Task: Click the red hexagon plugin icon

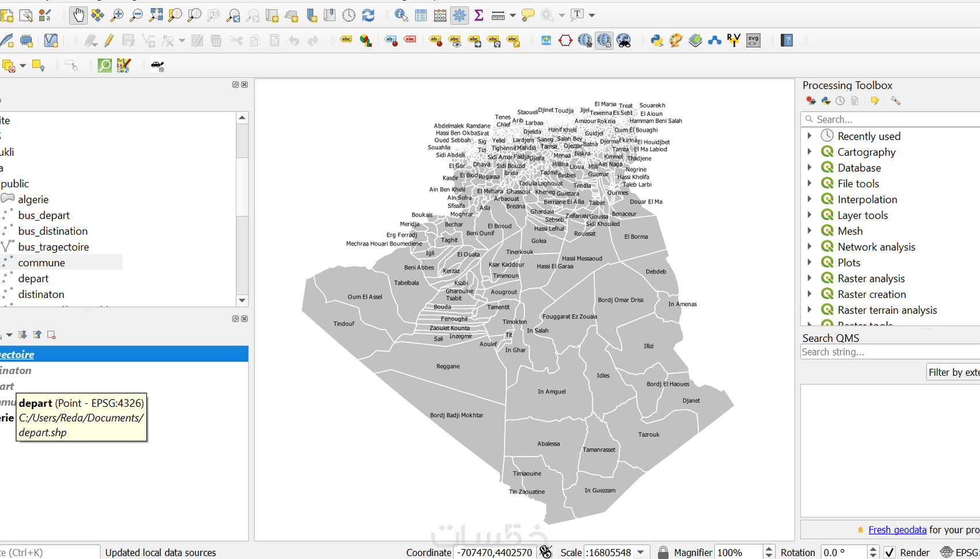Action: point(565,40)
